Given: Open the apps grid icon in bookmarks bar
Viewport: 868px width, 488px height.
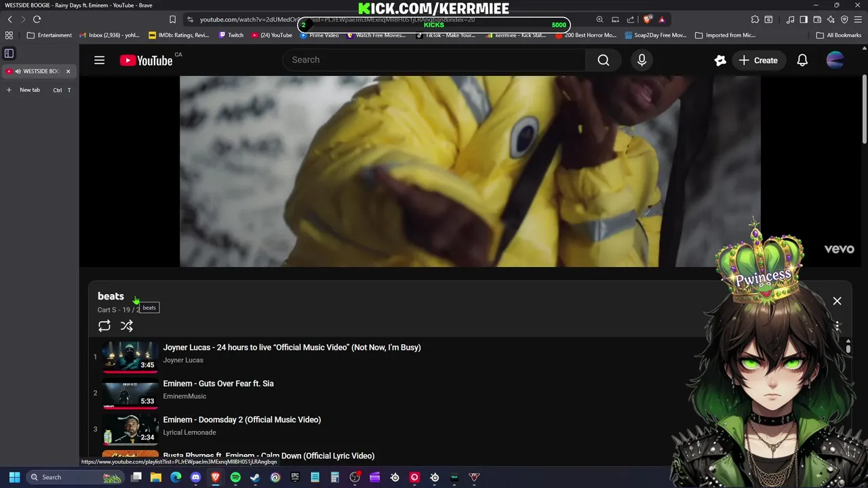Looking at the screenshot, I should click(x=9, y=35).
